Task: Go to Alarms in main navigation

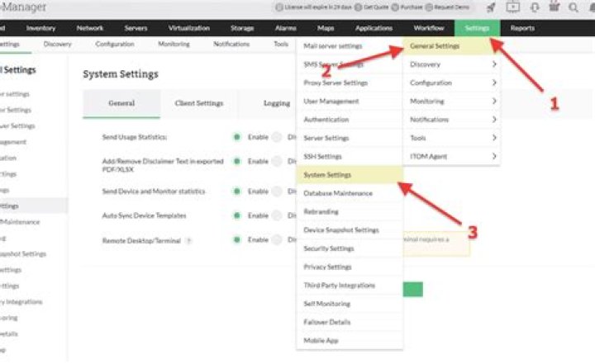Action: click(x=285, y=28)
